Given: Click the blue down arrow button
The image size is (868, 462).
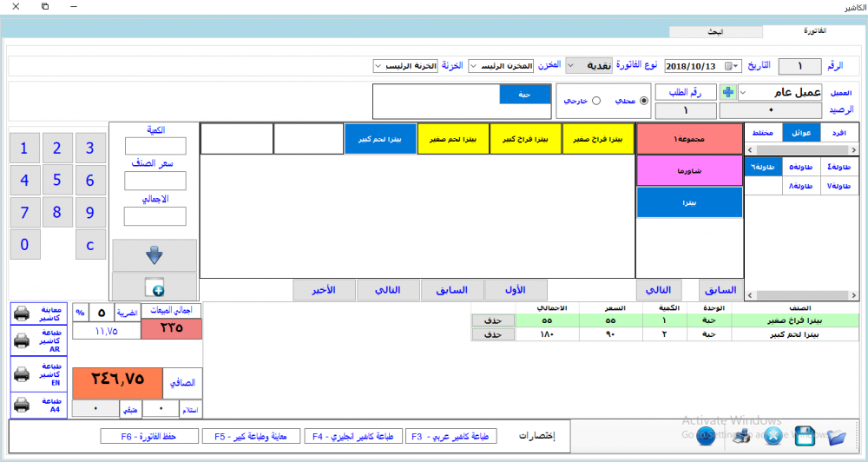Looking at the screenshot, I should 155,255.
